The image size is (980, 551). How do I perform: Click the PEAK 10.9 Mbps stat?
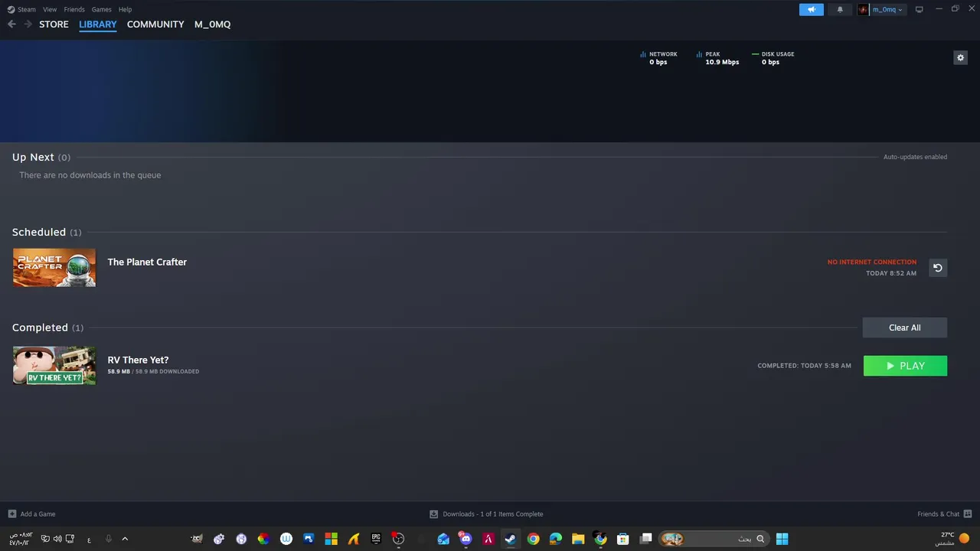tap(717, 58)
